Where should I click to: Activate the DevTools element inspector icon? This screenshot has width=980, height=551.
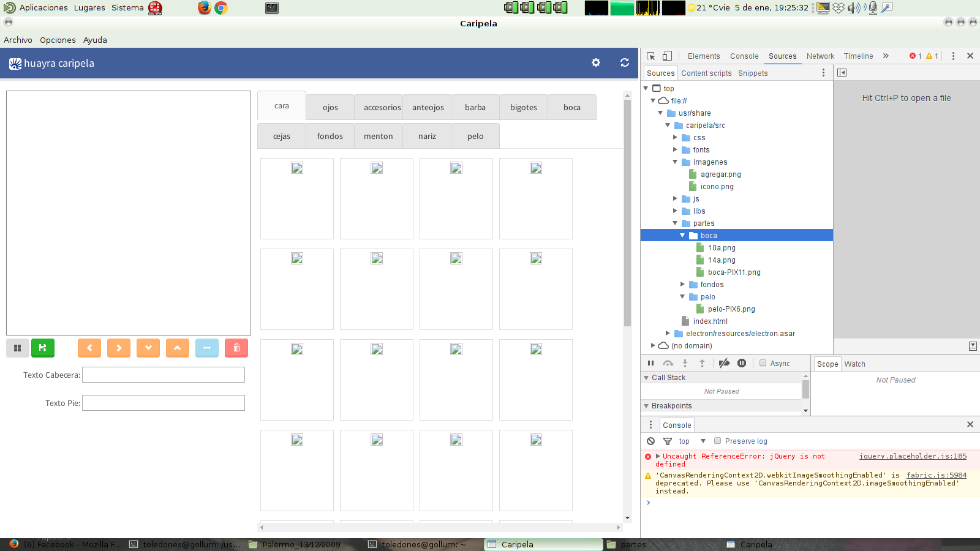(651, 56)
